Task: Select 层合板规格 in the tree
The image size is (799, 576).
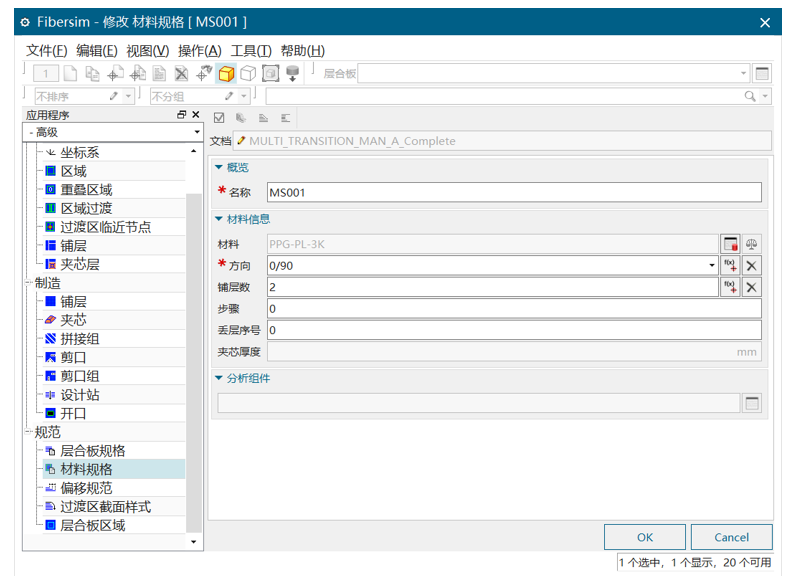Action: (x=92, y=451)
